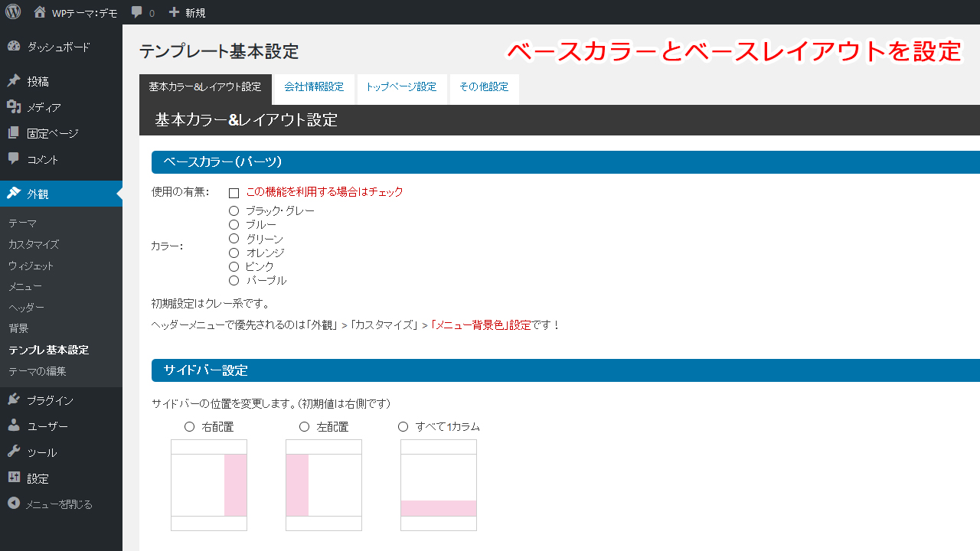The width and height of the screenshot is (980, 551).
Task: Click メニューを閉じる collapse link
Action: click(x=59, y=504)
